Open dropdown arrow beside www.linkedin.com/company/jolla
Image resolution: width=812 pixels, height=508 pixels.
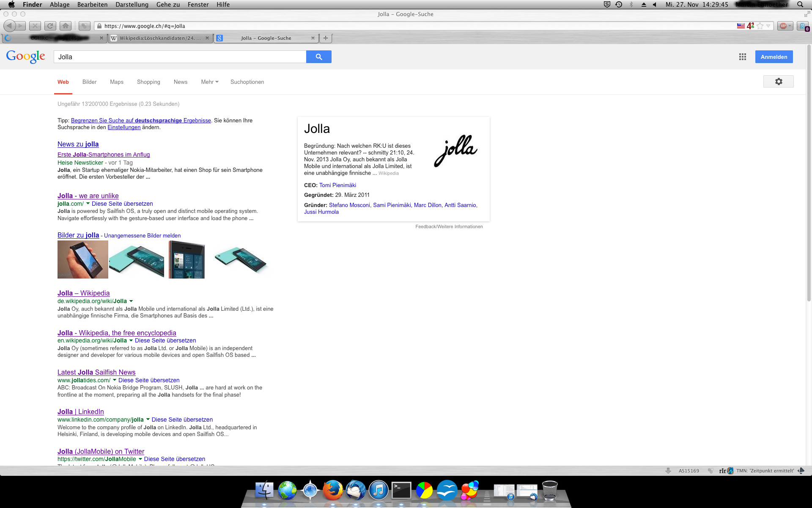click(148, 420)
